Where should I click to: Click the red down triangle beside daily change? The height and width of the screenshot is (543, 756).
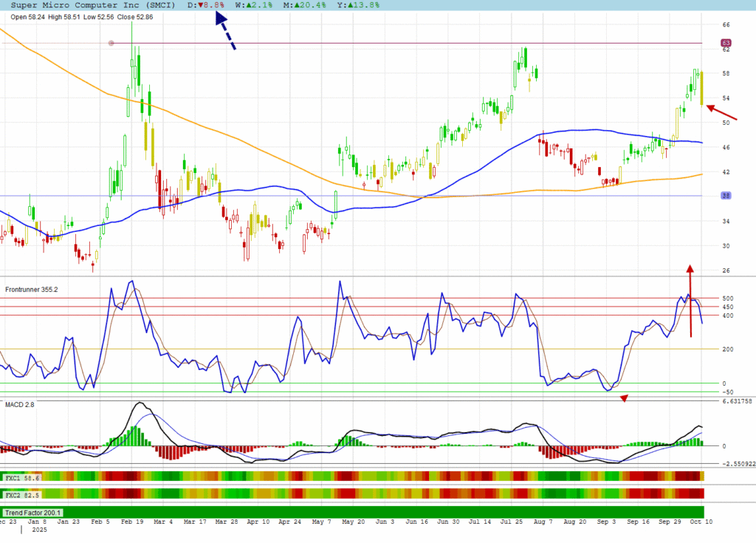click(201, 5)
